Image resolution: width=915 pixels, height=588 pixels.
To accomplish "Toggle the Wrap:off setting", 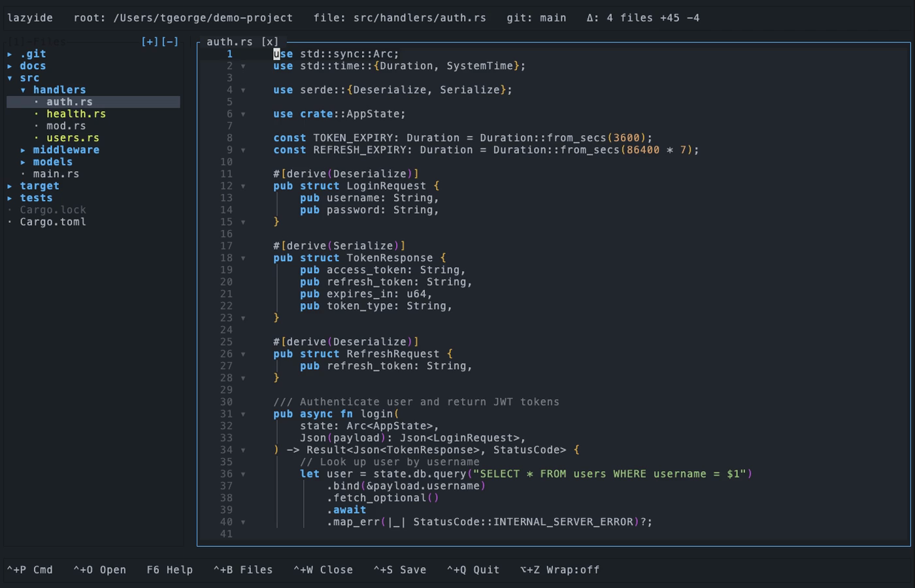I will point(559,570).
